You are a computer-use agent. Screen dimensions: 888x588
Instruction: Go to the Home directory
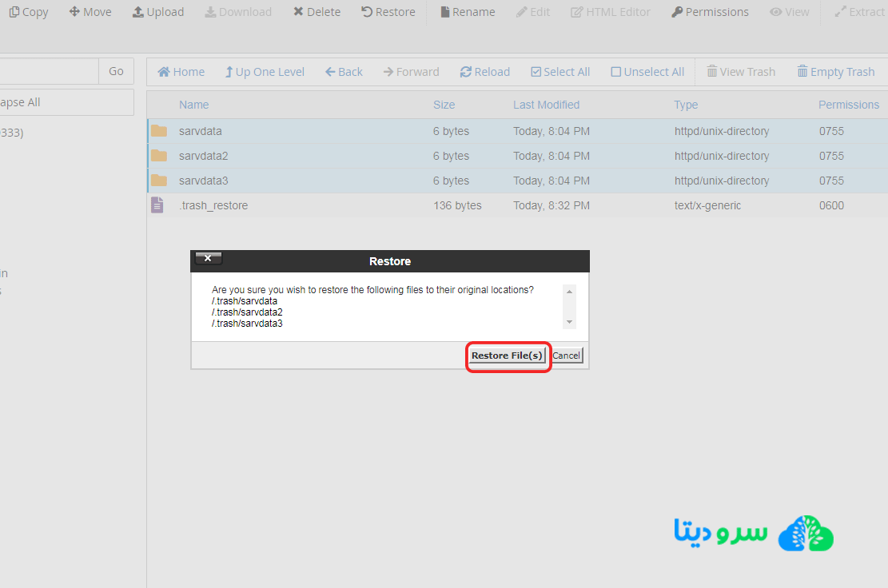181,72
